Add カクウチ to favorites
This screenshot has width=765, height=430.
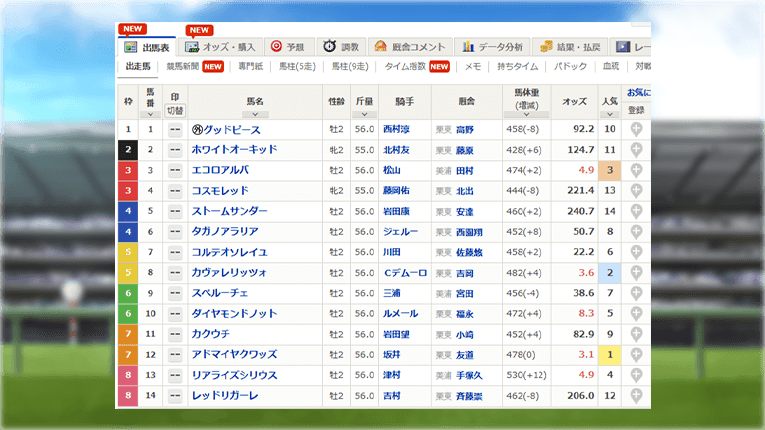point(636,334)
